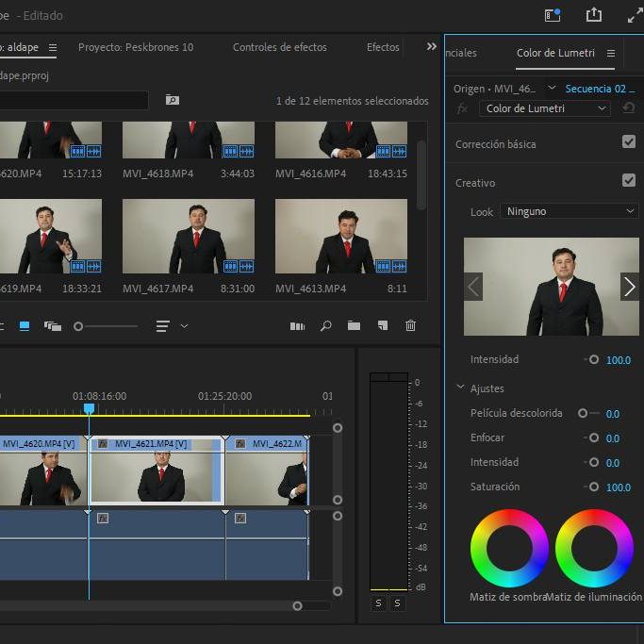Collapse the Ajustes section

pyautogui.click(x=461, y=388)
